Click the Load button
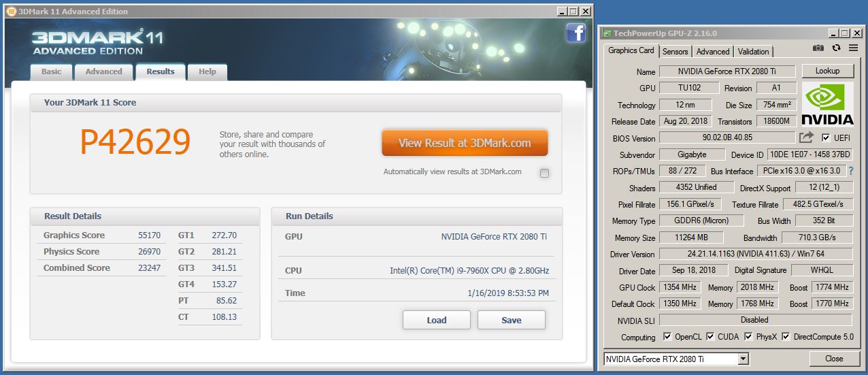868x375 pixels. click(437, 320)
